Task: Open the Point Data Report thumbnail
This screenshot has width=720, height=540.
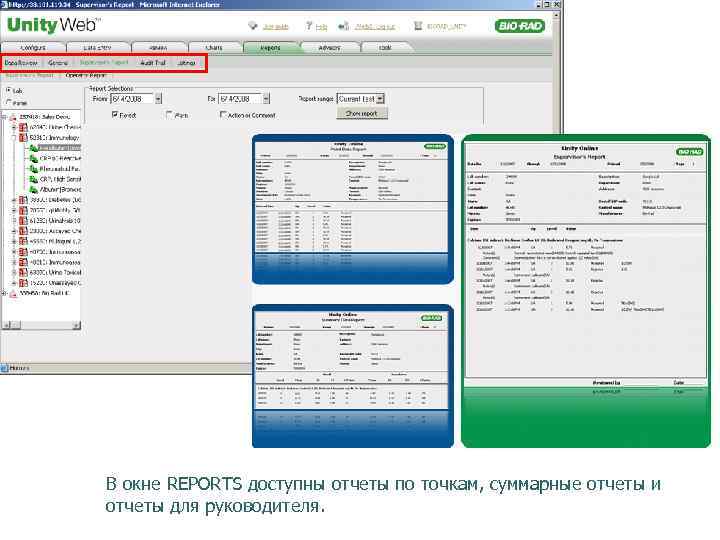Action: click(x=353, y=209)
